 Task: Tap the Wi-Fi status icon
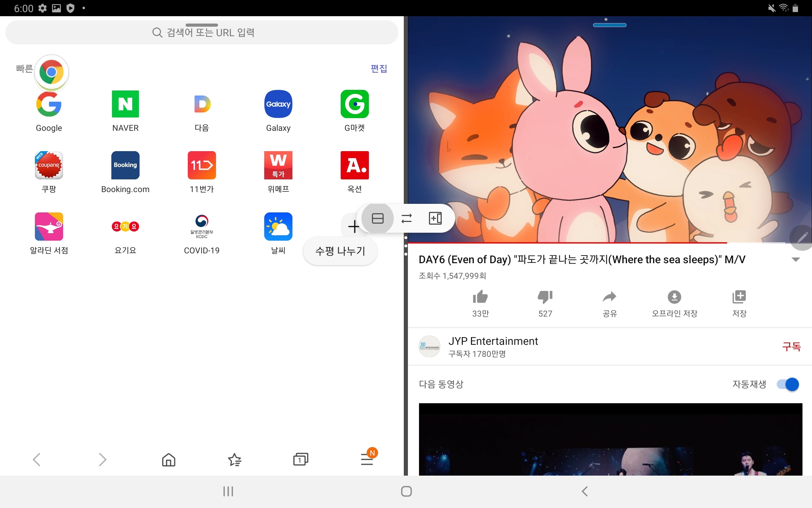coord(784,8)
